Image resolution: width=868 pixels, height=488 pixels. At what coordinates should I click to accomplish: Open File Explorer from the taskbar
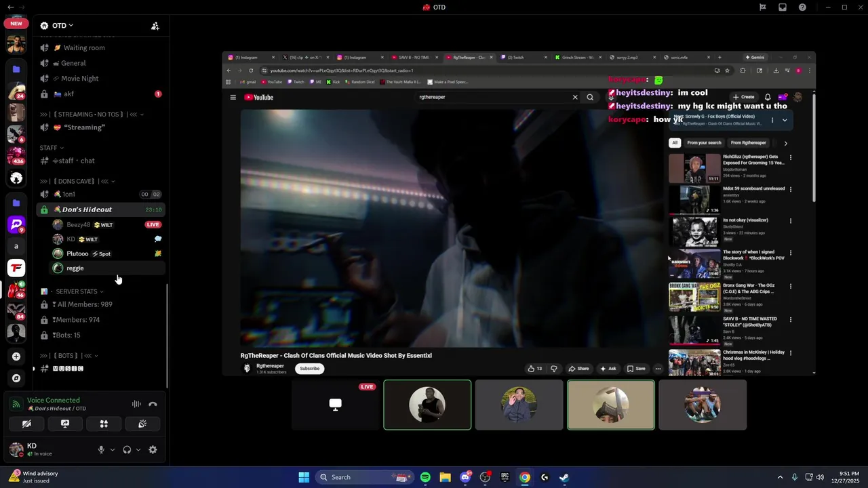point(445,477)
